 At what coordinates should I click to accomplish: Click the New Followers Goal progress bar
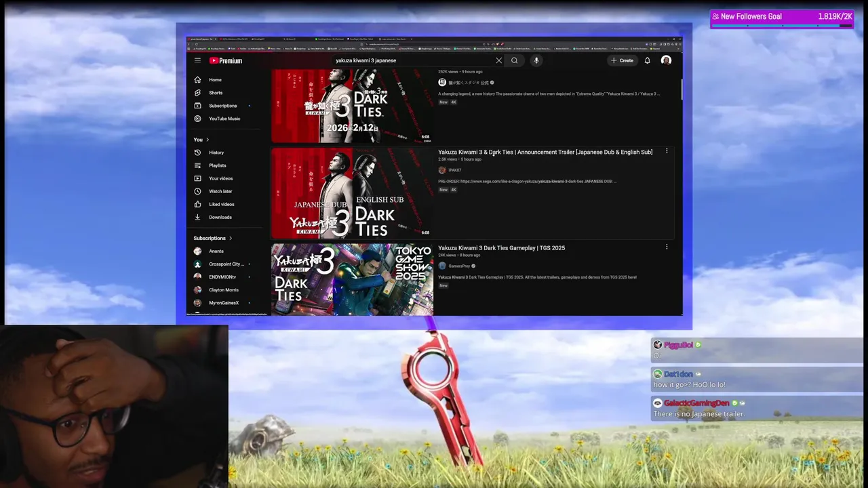782,26
